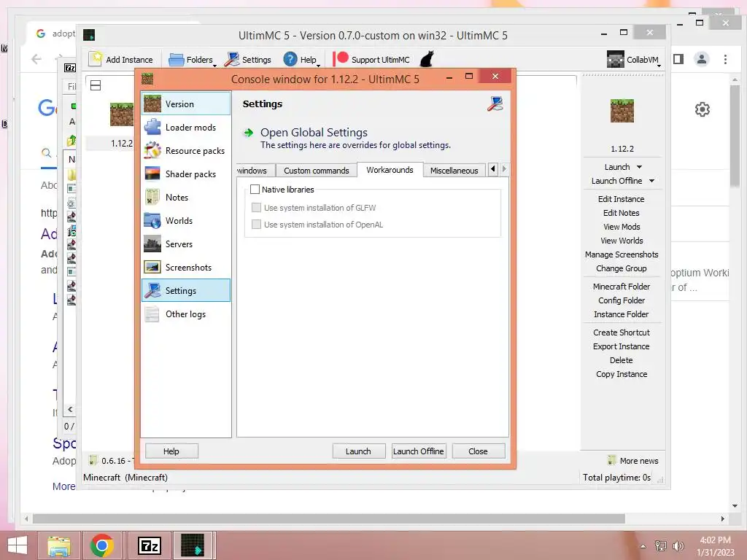Switch to the Workarounds tab
The image size is (747, 560).
coord(390,170)
